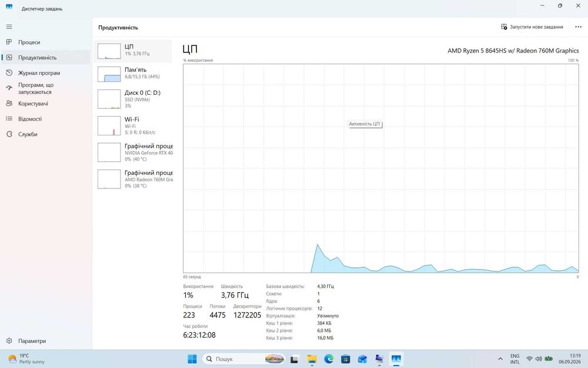Click Запустити нове завдання button
The width and height of the screenshot is (588, 368).
[532, 27]
